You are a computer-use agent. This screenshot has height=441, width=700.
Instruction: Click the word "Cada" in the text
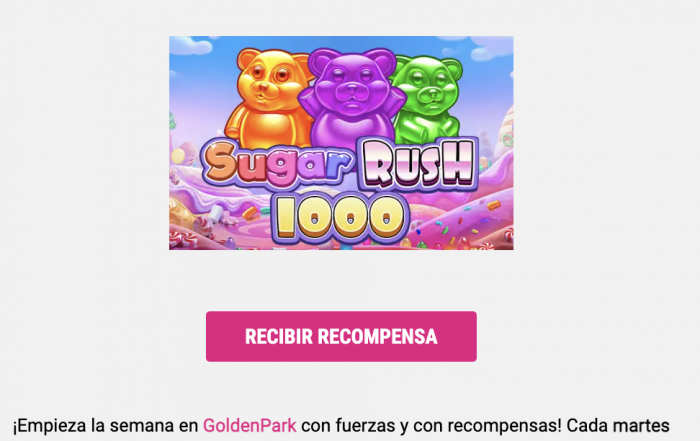pos(587,425)
